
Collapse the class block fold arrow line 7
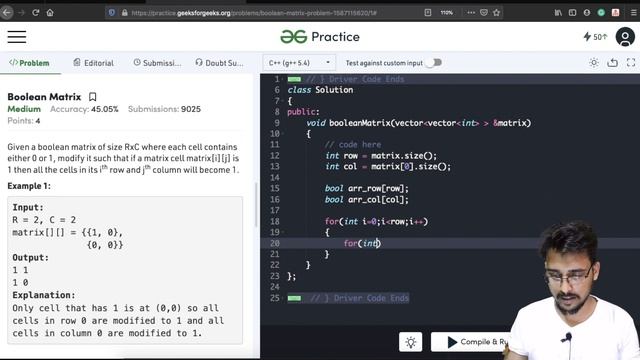(283, 101)
